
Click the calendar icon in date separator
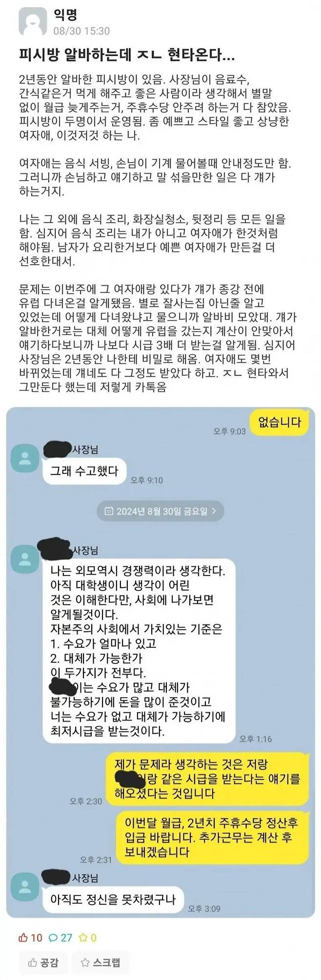click(109, 511)
